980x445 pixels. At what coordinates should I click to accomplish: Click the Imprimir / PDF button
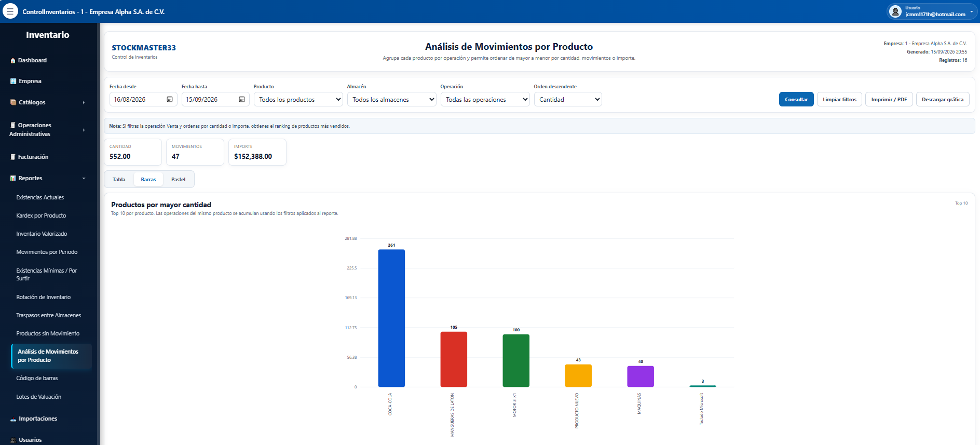pyautogui.click(x=889, y=99)
